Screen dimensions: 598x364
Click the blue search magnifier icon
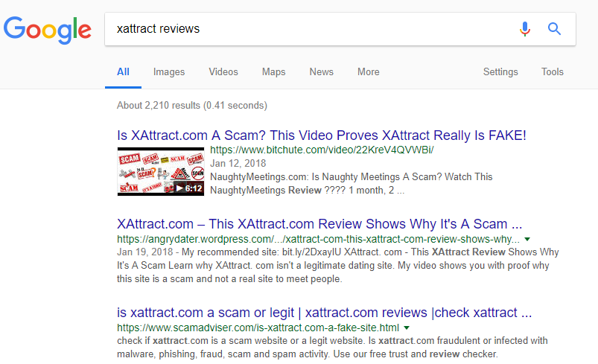tap(554, 28)
